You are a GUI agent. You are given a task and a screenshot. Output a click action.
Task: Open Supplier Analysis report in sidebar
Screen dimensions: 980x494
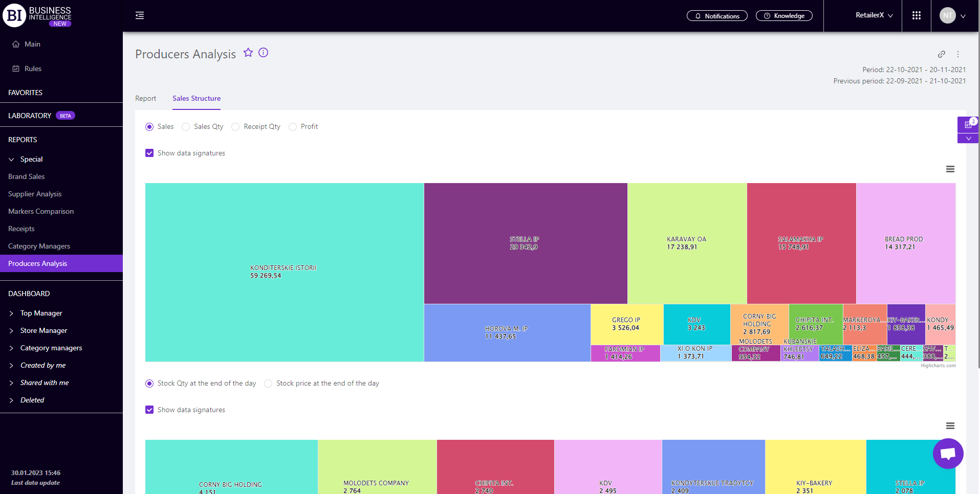pos(35,194)
